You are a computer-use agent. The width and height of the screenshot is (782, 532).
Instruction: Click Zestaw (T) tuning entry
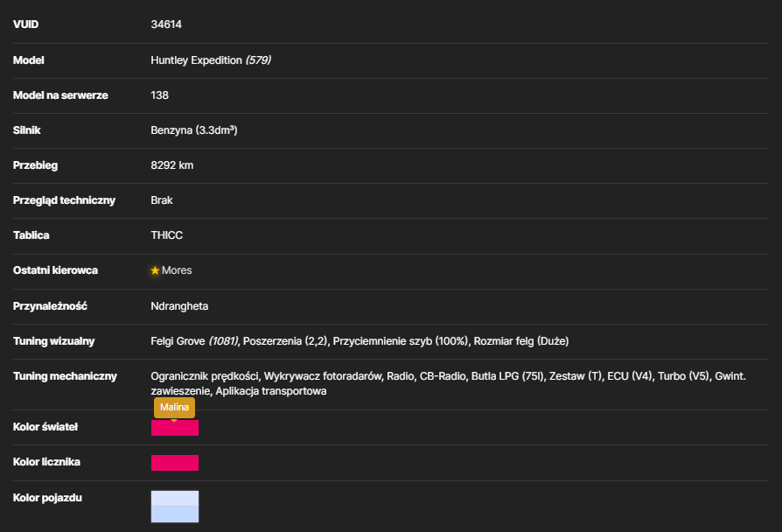(x=576, y=375)
